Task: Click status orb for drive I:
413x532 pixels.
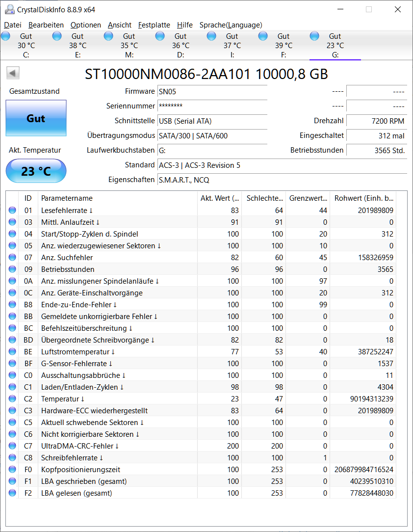Action: (211, 36)
